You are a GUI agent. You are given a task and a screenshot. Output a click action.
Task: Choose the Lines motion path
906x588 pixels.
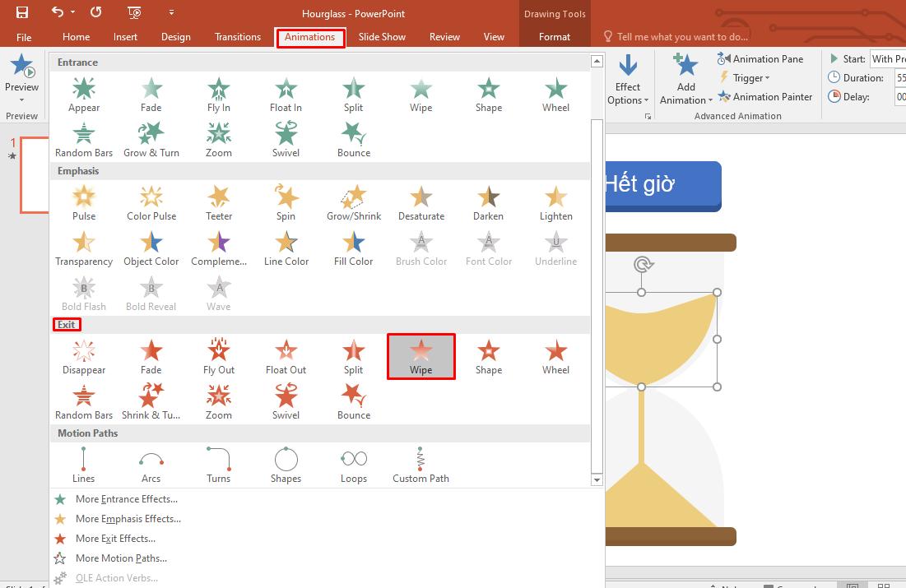[84, 465]
